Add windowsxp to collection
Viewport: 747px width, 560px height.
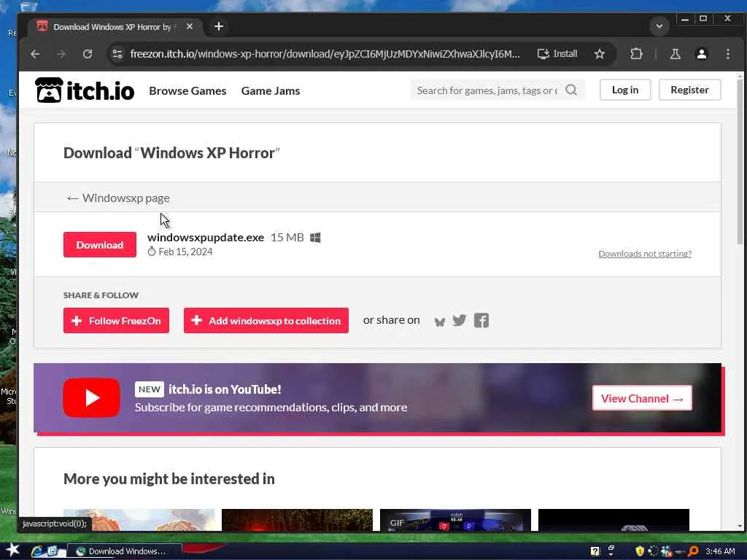[x=266, y=321]
